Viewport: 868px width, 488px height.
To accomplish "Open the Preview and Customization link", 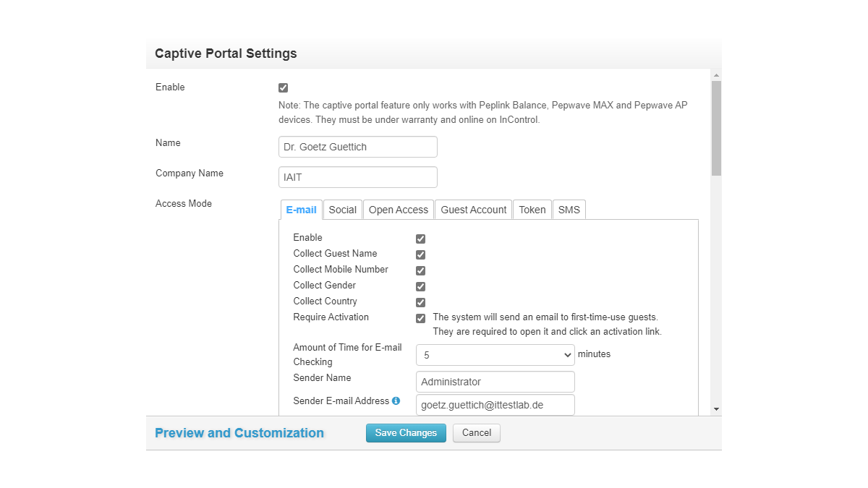I will [239, 433].
